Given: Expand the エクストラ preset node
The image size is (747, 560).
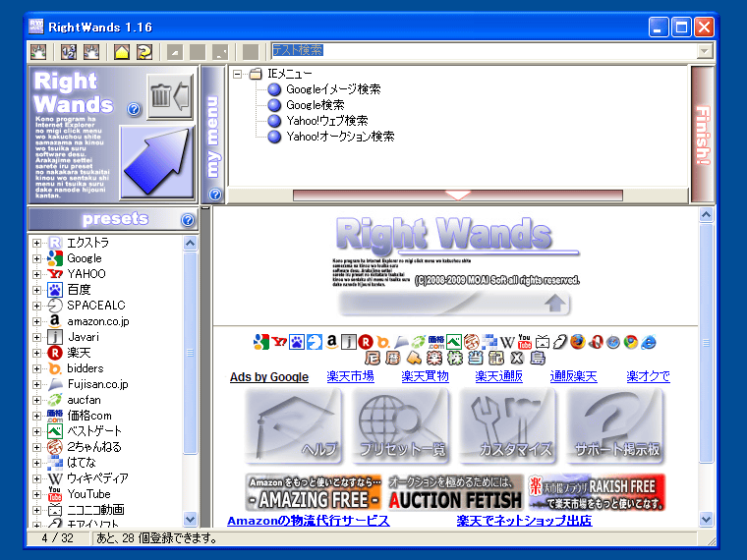Looking at the screenshot, I should click(x=36, y=243).
